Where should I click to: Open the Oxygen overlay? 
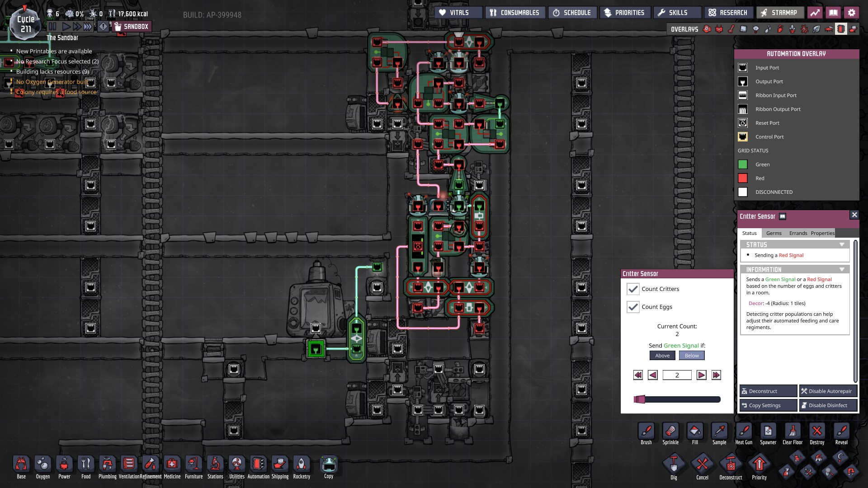point(707,29)
